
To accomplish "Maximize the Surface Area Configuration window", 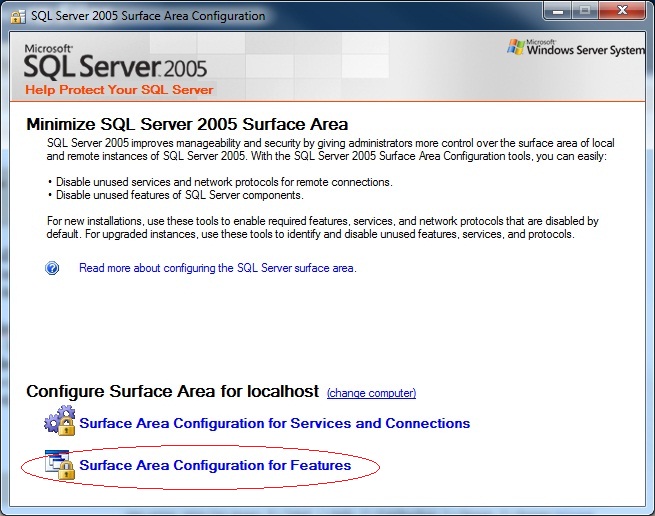I will click(585, 11).
